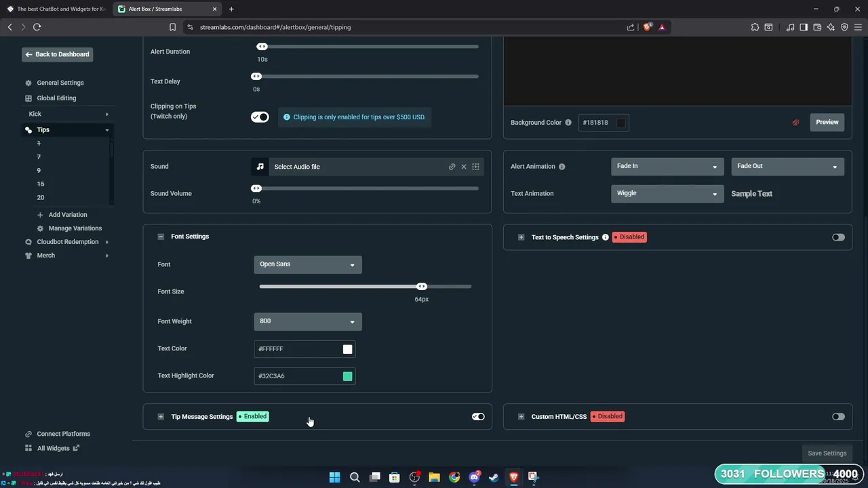Enable the Text to Speech Settings toggle
The image size is (868, 488).
point(838,237)
